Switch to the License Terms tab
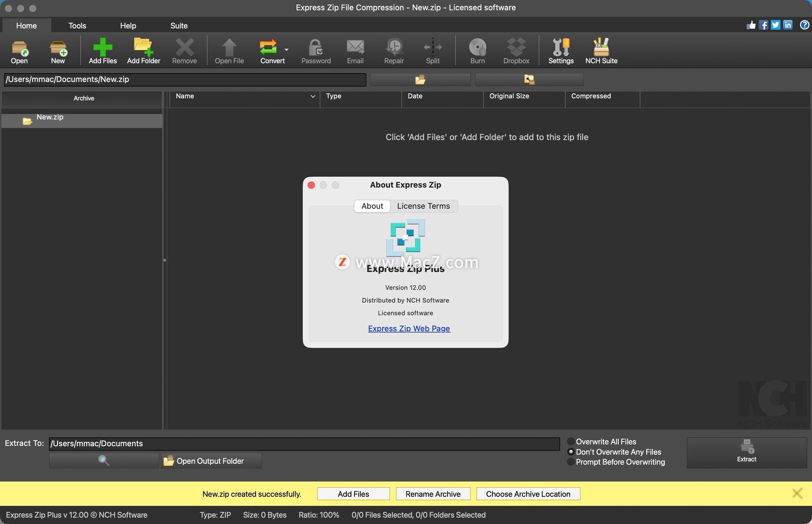This screenshot has width=812, height=524. tap(423, 206)
